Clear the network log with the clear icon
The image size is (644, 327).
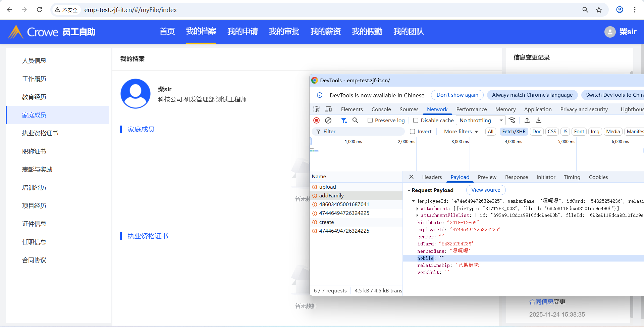tap(328, 120)
